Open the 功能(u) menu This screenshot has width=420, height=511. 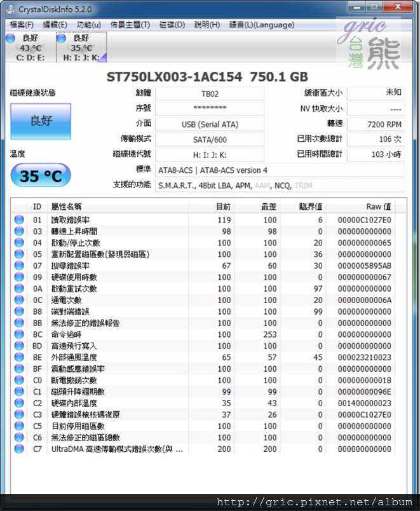(88, 25)
